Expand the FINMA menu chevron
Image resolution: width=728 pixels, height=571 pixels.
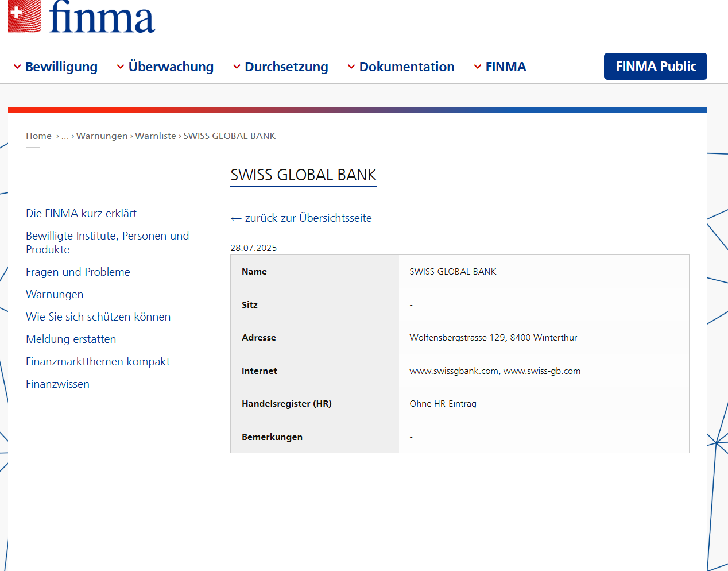(478, 67)
